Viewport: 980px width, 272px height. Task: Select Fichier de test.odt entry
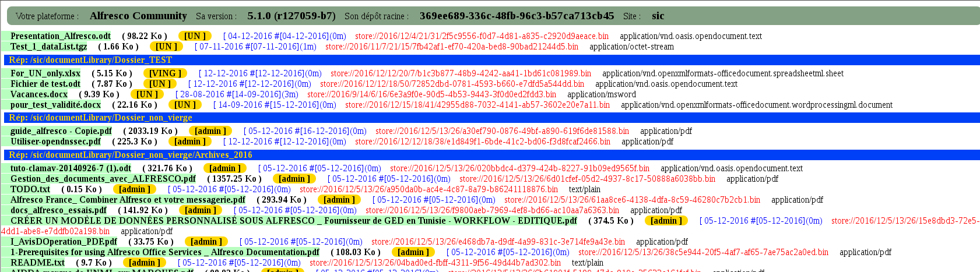(x=45, y=84)
